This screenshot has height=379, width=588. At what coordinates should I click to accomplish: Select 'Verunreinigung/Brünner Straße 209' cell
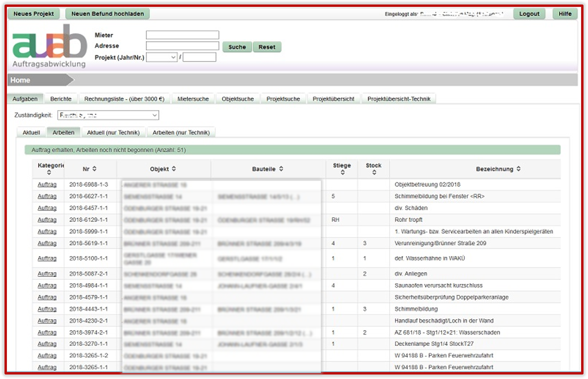click(x=440, y=244)
